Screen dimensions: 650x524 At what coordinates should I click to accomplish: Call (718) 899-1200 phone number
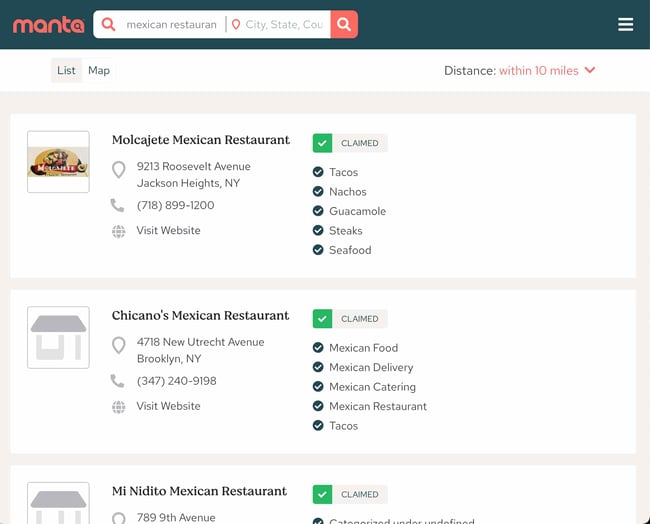coord(175,205)
